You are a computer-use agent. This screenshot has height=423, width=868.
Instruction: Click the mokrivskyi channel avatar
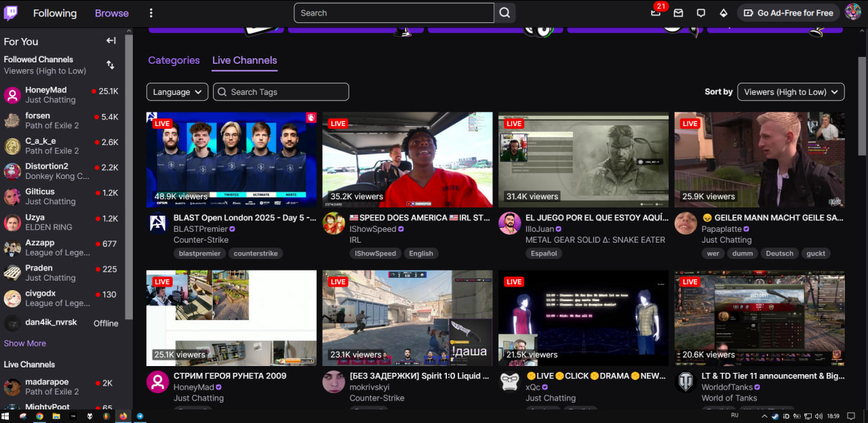(334, 382)
